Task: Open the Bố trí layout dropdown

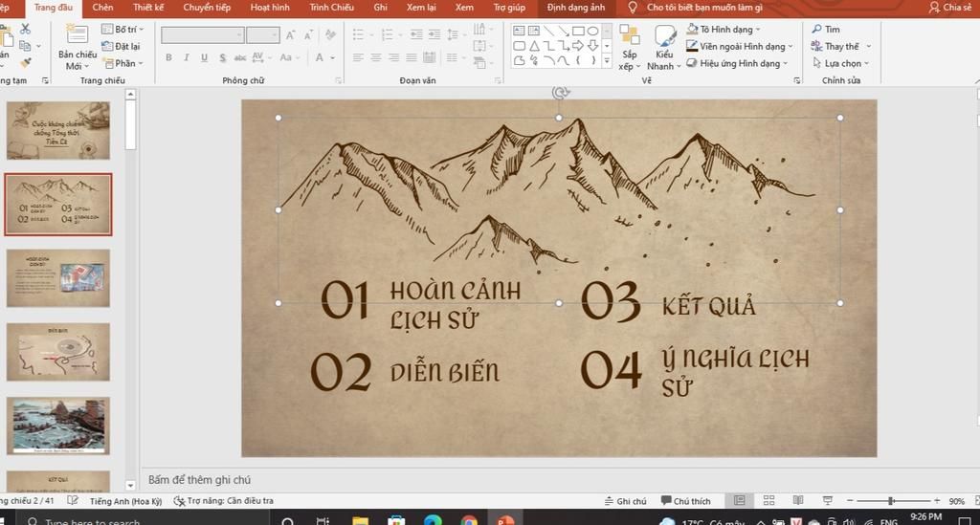Action: click(122, 30)
